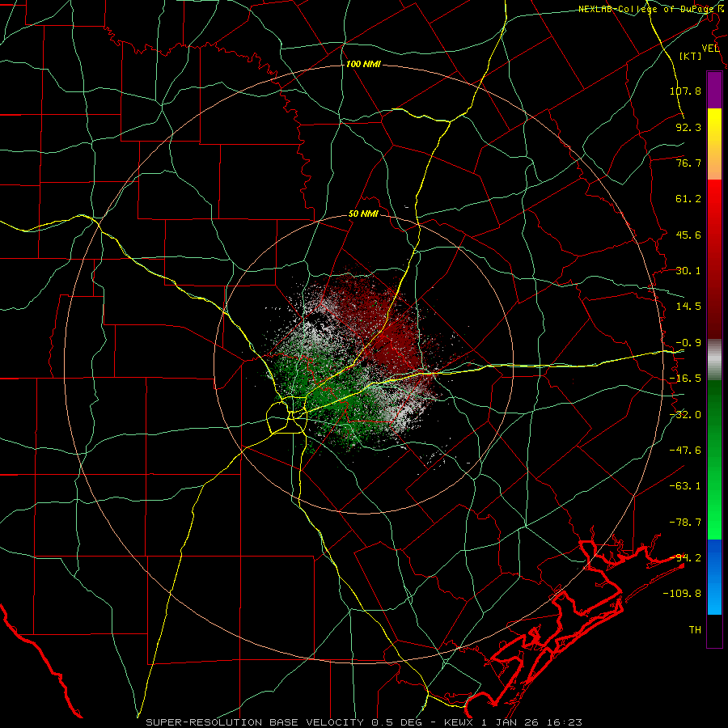Click the Super-Resolution Base Velocity caption

[363, 722]
